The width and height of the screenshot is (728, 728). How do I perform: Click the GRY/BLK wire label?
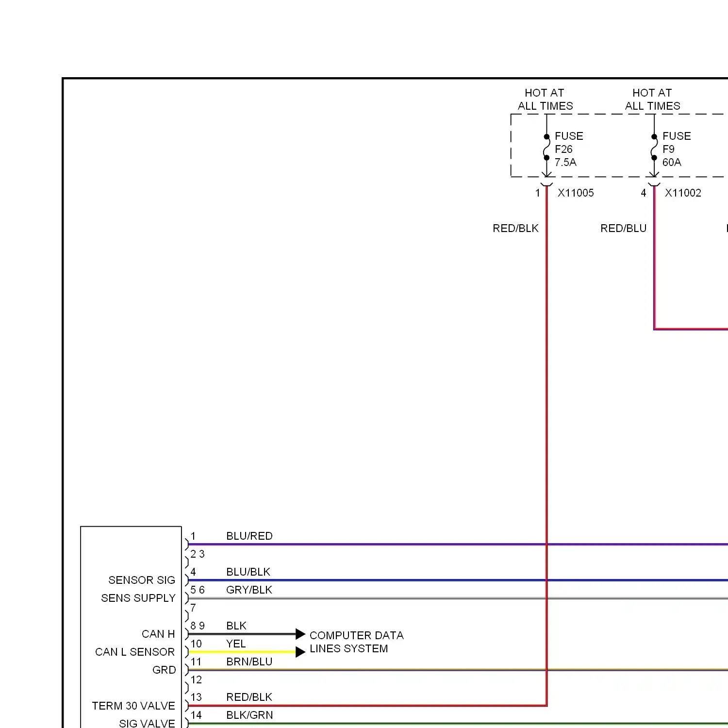[x=249, y=590]
